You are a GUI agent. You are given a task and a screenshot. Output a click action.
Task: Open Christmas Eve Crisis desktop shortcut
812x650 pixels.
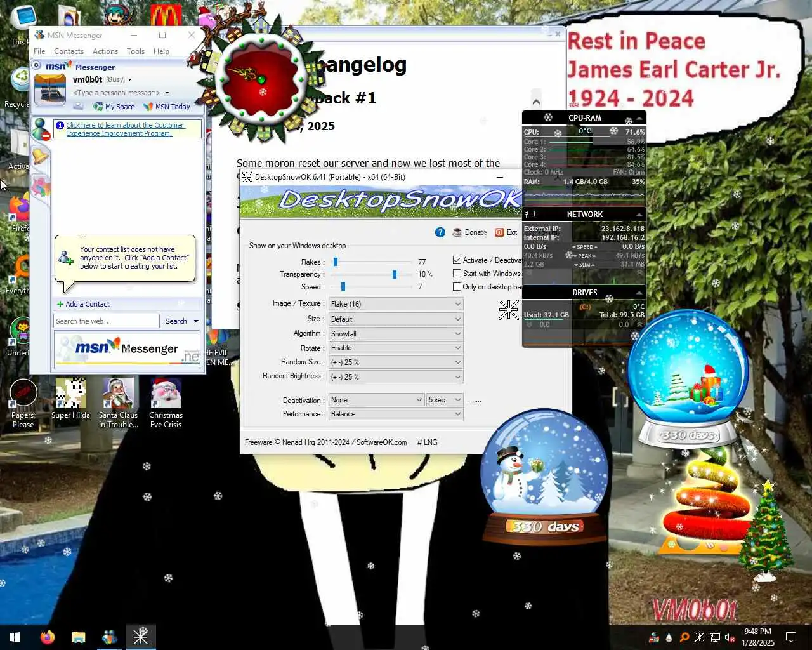(166, 404)
